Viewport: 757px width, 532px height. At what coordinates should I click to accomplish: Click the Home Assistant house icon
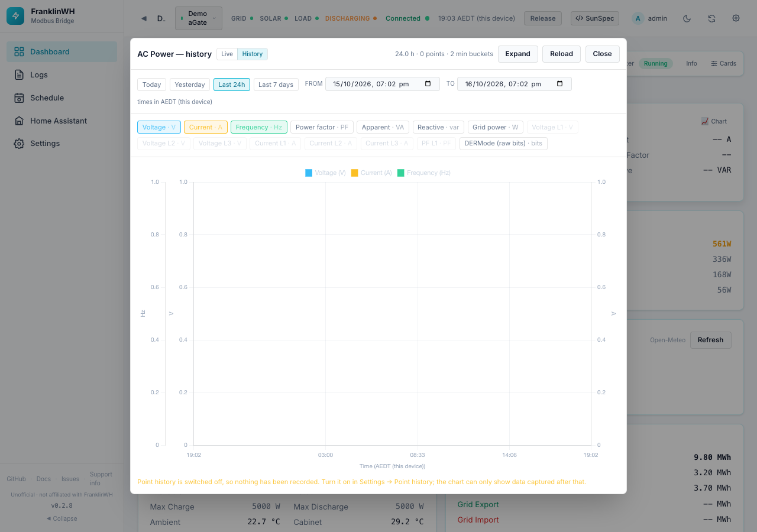[19, 121]
